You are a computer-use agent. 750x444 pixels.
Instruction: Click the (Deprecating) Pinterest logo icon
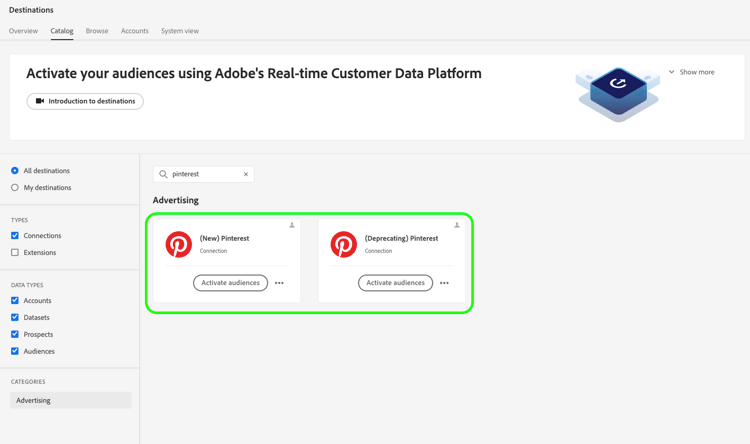click(344, 244)
